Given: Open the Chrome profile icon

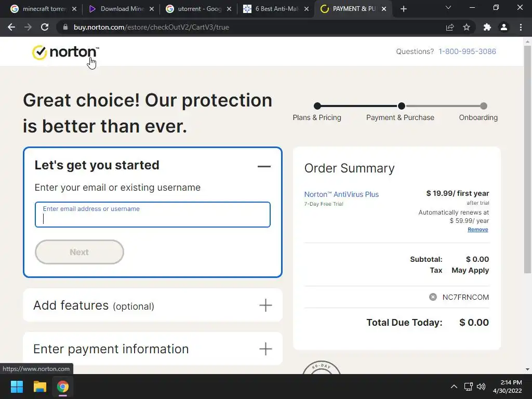Looking at the screenshot, I should pos(504,27).
